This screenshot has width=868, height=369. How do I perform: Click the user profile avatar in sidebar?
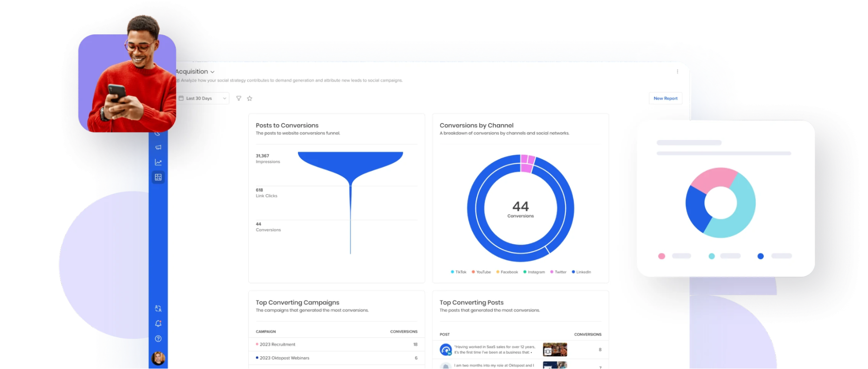(158, 359)
